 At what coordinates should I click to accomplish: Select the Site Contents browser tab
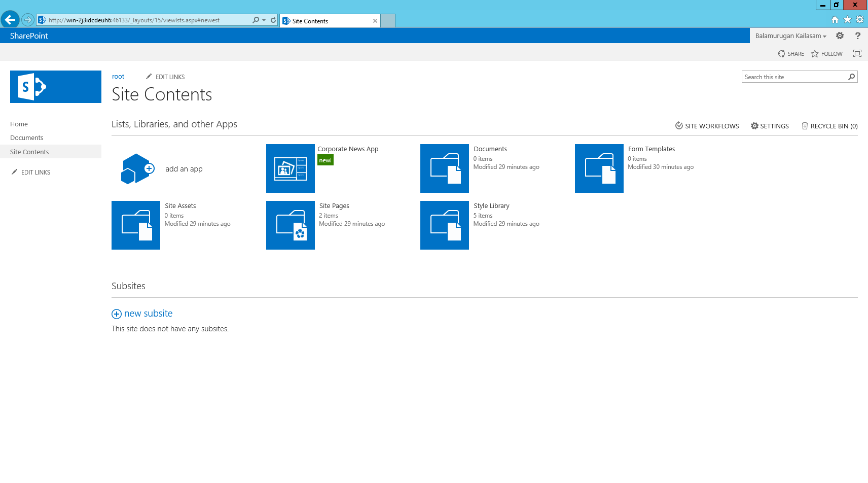(330, 21)
